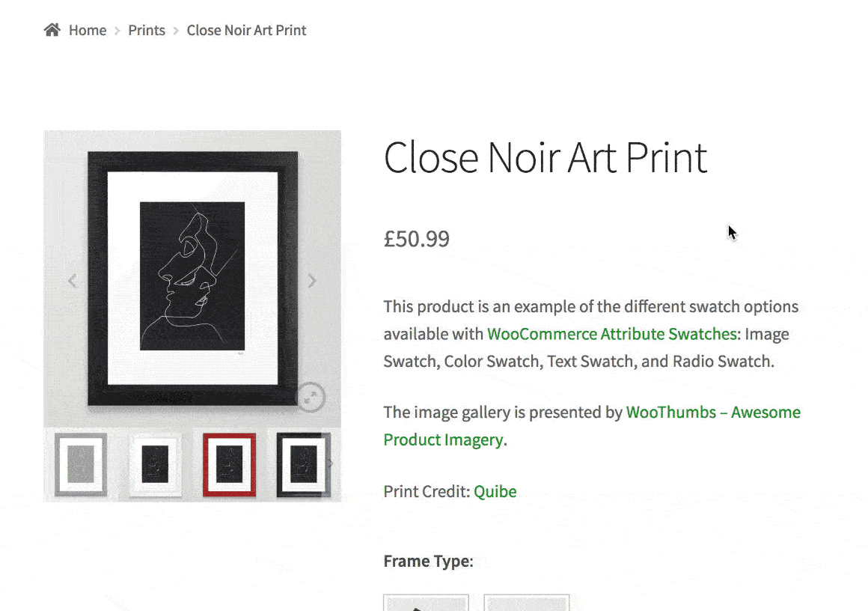Click the home icon in the breadcrumb
Screen dimensions: 868x611
pos(52,30)
